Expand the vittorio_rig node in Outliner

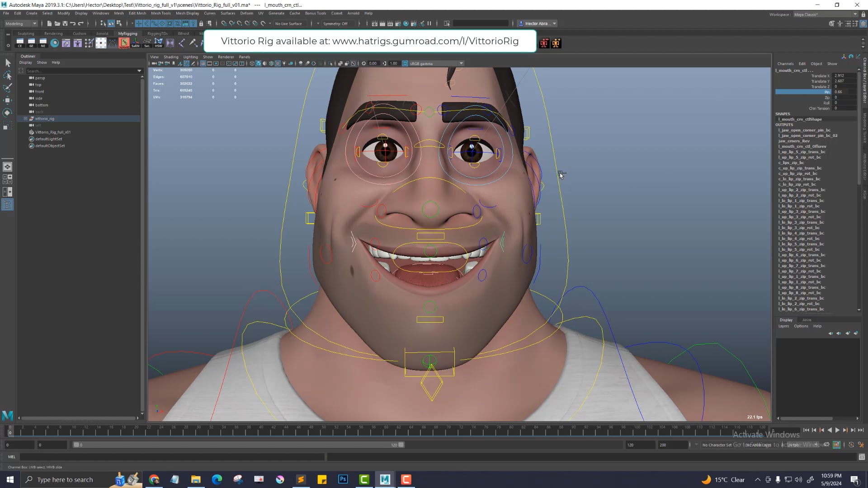25,119
